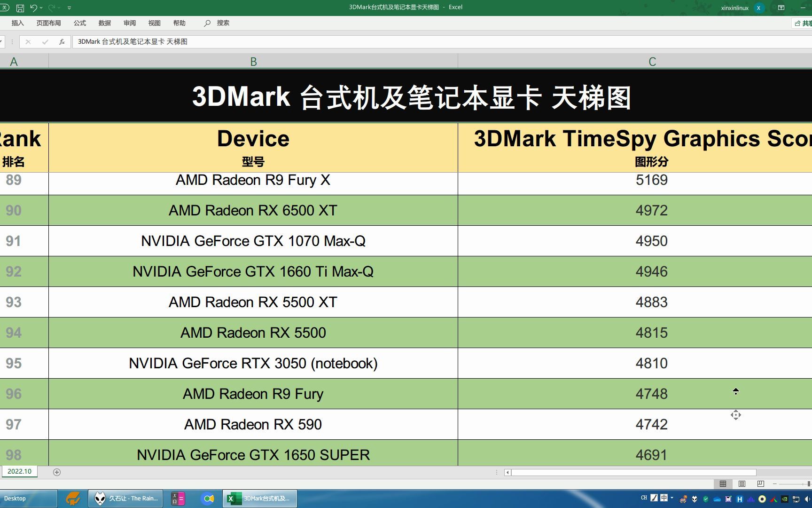The image size is (812, 508).
Task: Click the xinxinlinux account avatar
Action: click(758, 8)
